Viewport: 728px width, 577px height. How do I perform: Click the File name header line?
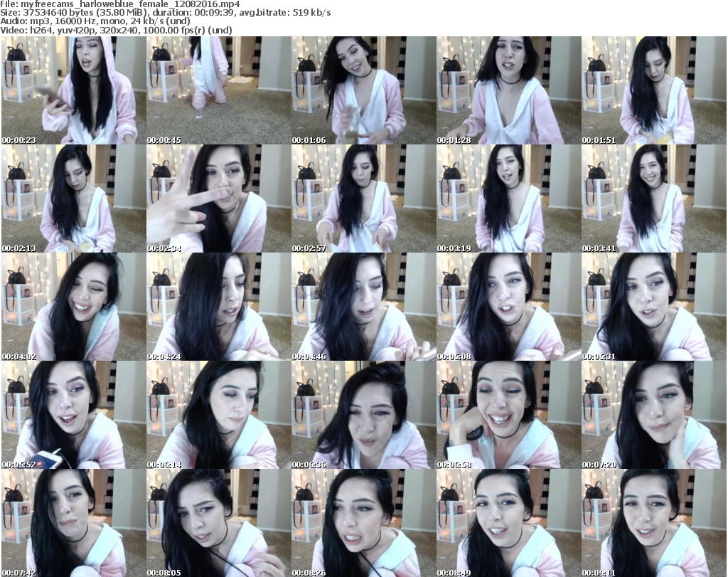(120, 4)
